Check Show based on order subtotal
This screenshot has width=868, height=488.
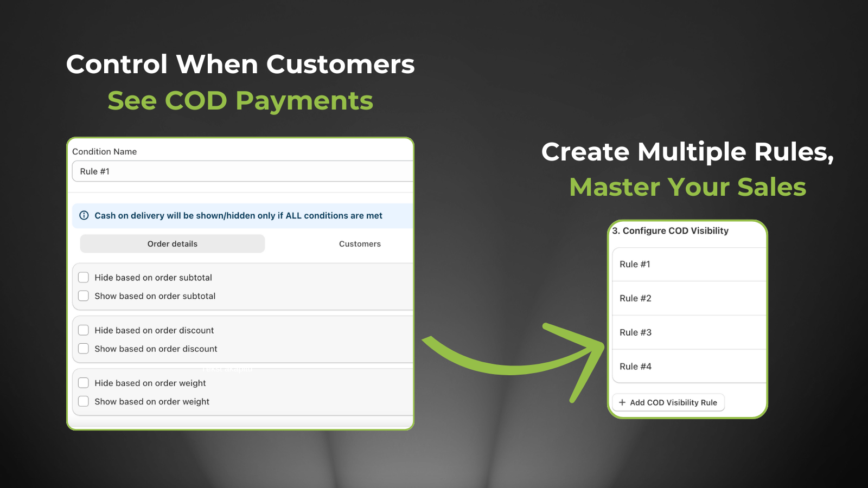[84, 296]
